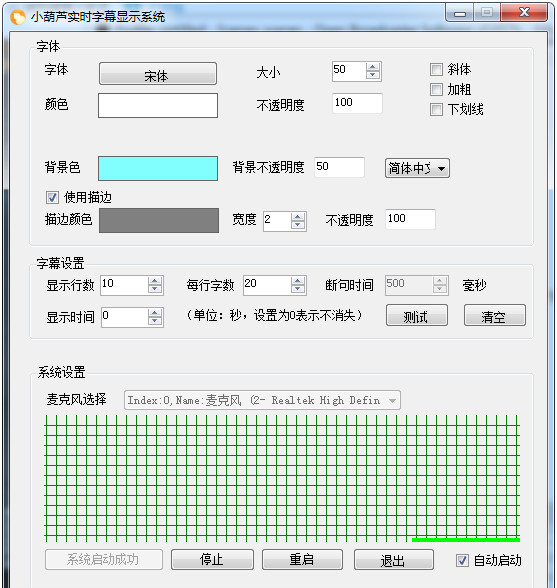557x588 pixels.
Task: Increase font size with up arrow
Action: pos(372,68)
